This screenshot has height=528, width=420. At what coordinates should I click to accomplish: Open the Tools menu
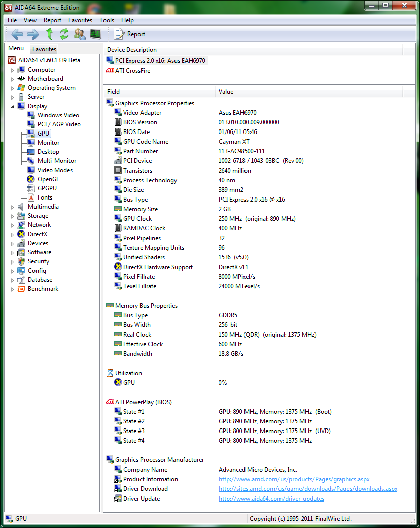point(107,20)
